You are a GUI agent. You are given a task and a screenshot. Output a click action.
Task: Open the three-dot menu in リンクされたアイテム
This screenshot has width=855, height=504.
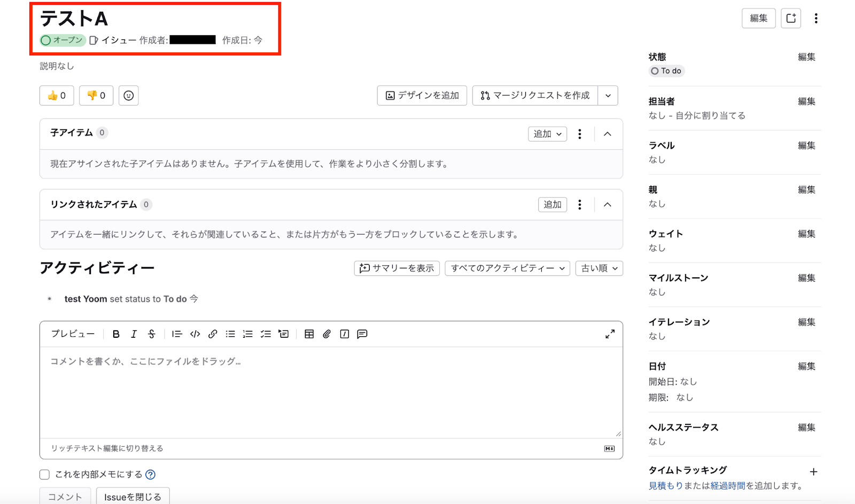coord(580,205)
